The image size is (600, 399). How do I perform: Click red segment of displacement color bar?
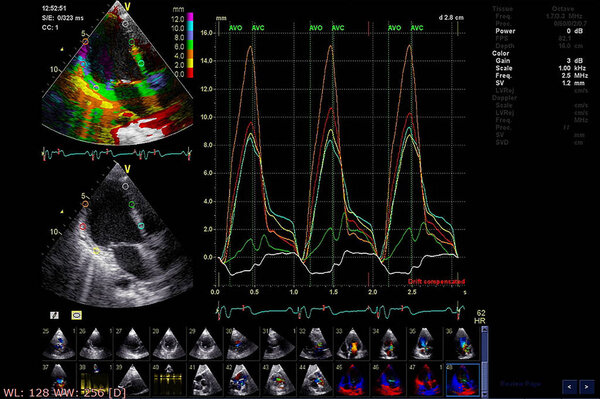click(x=190, y=73)
